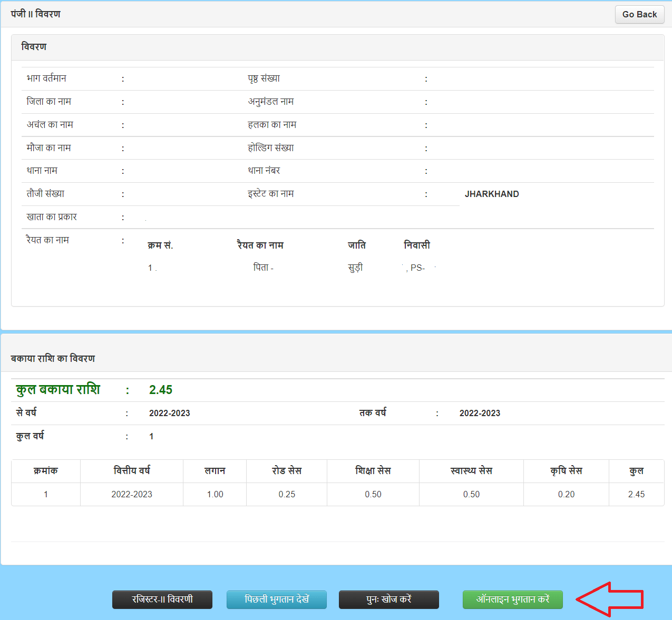Click the जाति value सुड़ी

point(355,268)
